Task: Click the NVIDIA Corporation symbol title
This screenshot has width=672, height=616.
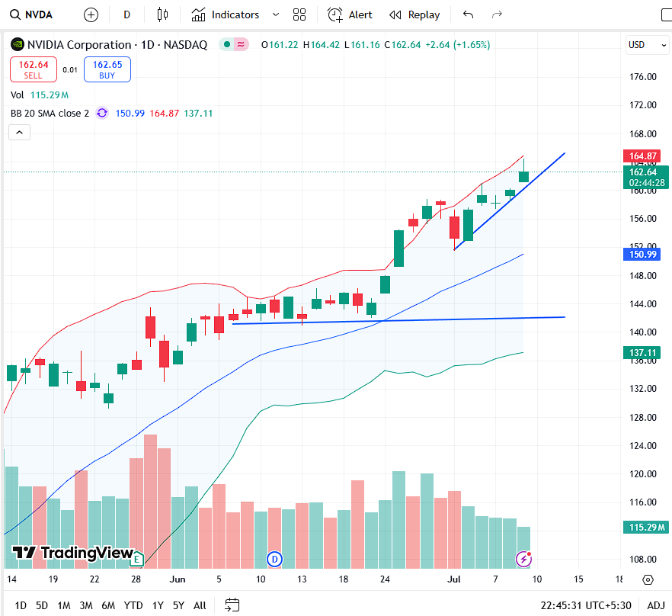Action: (117, 45)
